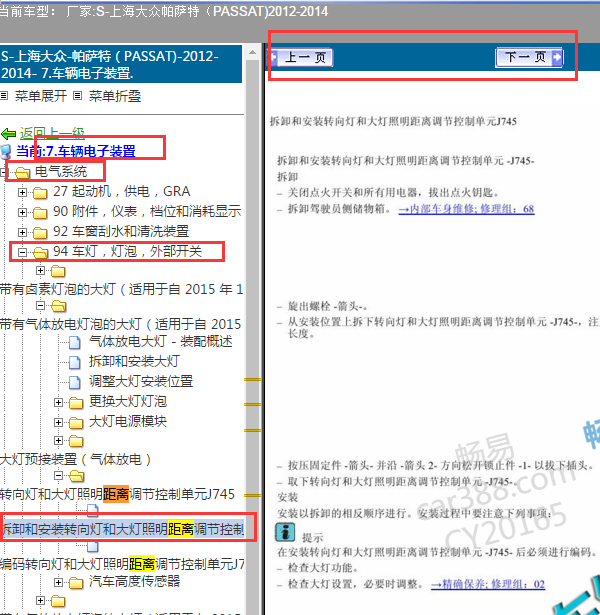The image size is (600, 615).
Task: Select highlighted 拆卸和安装转向灯和大灯照明距离调节控制 item
Action: (x=123, y=529)
